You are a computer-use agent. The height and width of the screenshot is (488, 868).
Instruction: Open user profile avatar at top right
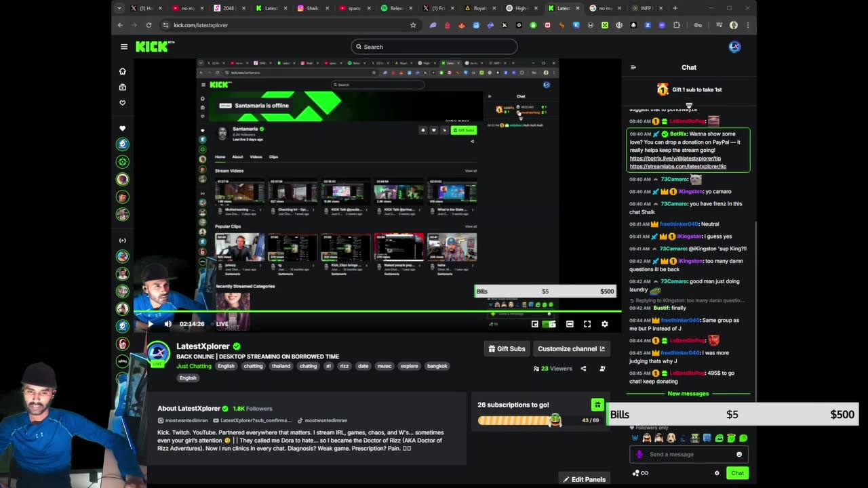734,47
